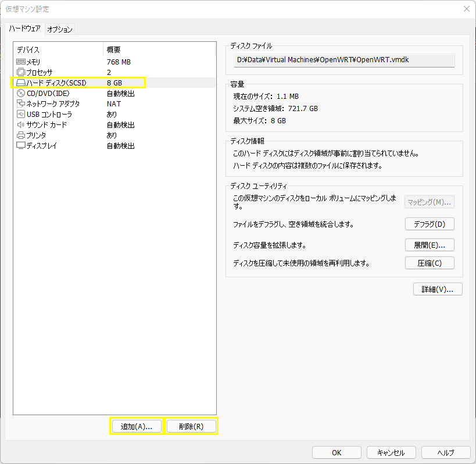476x464 pixels.
Task: Select the CD/DVD(IDE) row label
Action: 48,93
